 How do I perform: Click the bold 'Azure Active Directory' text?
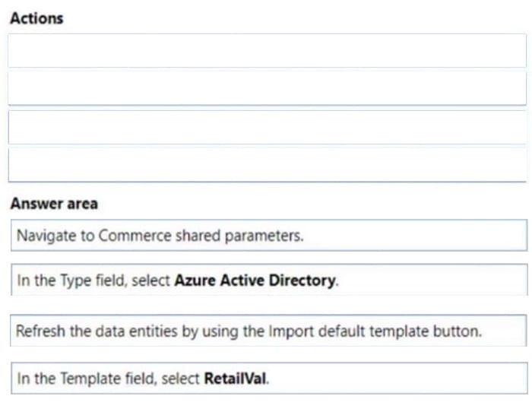(255, 280)
